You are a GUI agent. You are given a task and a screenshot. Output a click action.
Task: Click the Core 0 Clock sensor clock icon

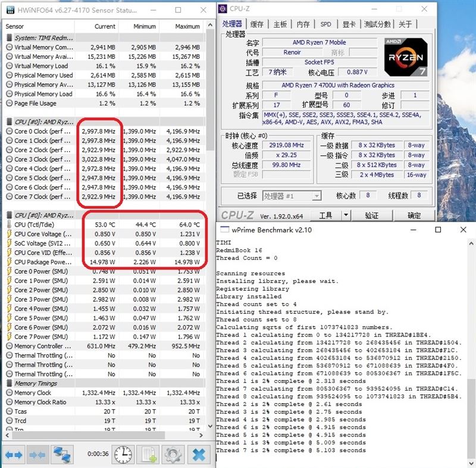click(x=10, y=131)
